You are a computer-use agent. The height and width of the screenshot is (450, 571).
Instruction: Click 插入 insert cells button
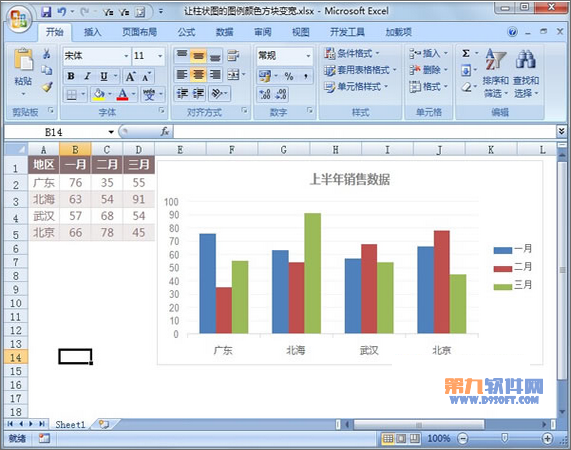[428, 54]
